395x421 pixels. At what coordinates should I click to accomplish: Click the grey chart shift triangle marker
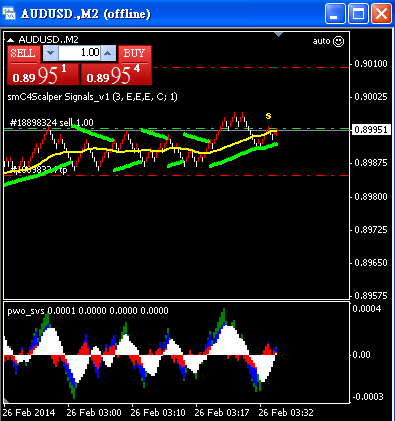tap(278, 34)
